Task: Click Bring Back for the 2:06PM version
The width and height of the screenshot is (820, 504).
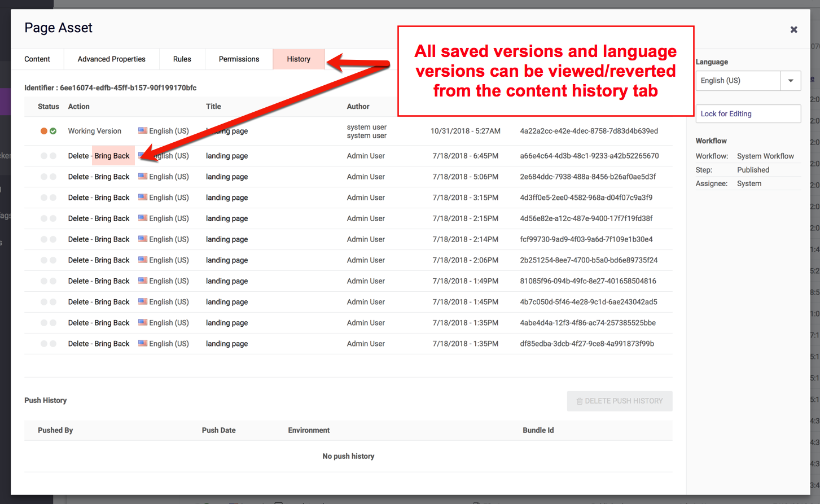Action: tap(112, 260)
